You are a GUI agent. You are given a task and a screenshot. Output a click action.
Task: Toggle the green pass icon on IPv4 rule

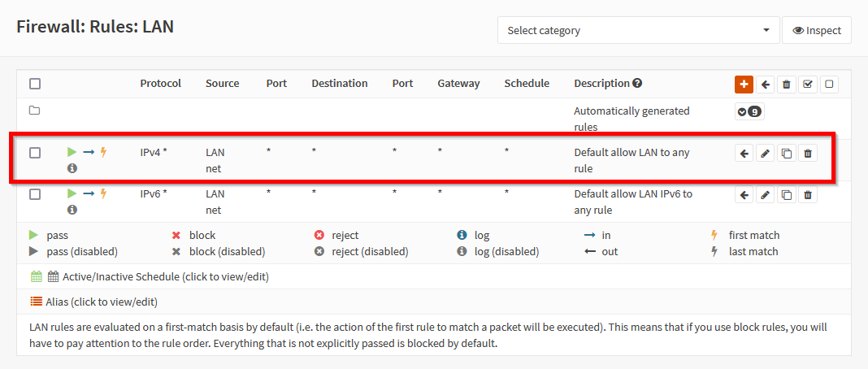[x=72, y=152]
